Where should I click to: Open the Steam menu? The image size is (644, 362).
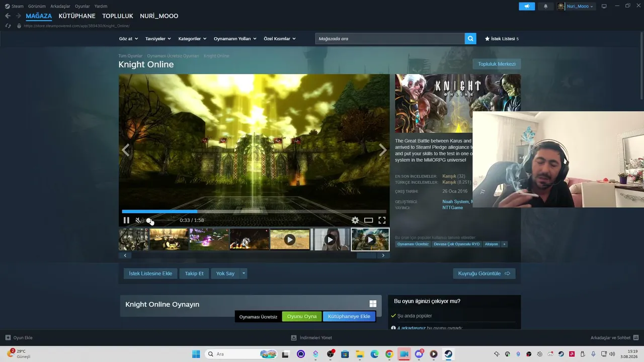coord(15,7)
